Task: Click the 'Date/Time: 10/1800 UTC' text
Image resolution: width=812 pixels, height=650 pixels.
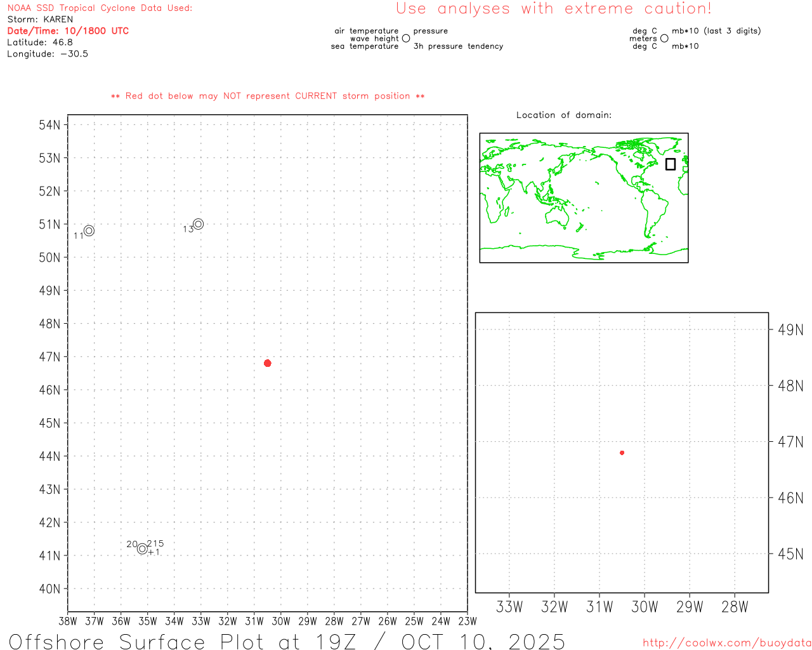Action: pyautogui.click(x=68, y=30)
